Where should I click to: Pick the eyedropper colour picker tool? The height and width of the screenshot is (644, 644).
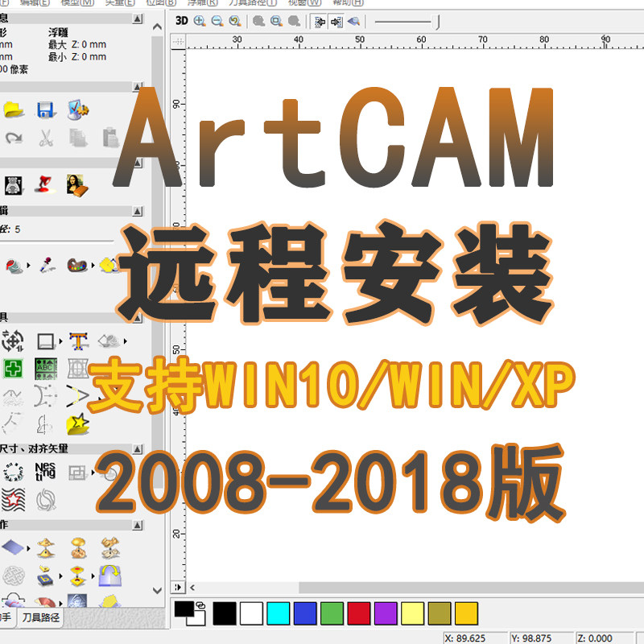point(47,265)
